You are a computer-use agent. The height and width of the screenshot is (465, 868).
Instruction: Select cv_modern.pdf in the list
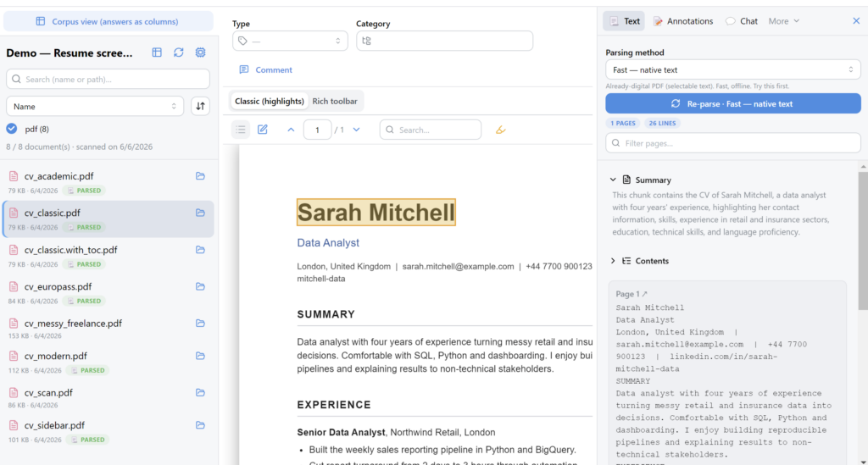[x=108, y=363]
